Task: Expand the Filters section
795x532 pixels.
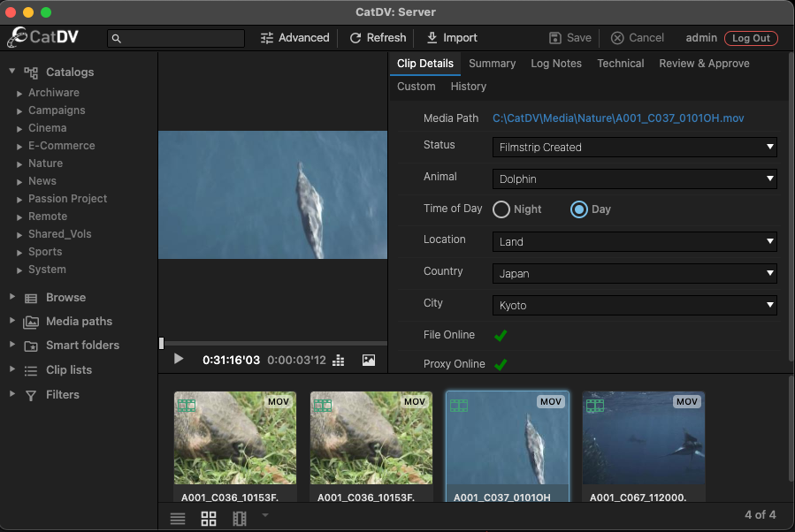Action: [x=12, y=393]
